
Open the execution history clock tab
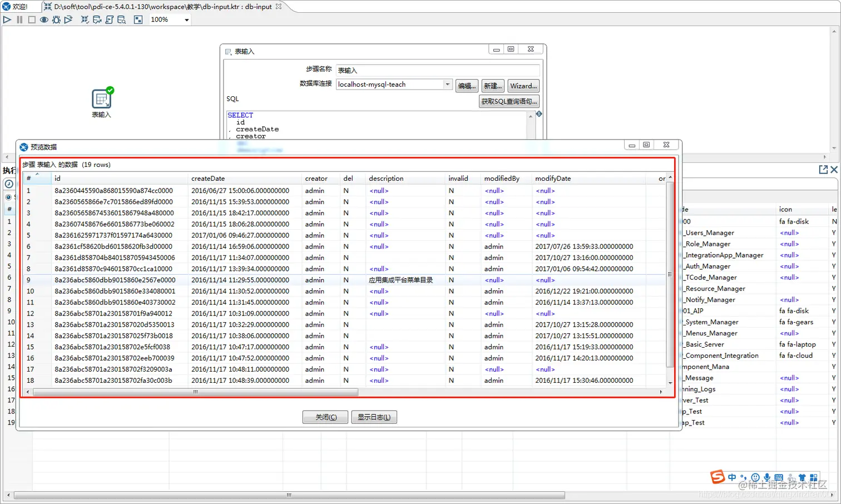point(9,184)
